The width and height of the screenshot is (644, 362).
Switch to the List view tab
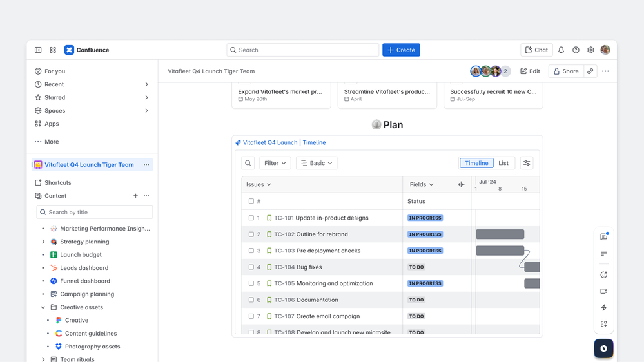tap(503, 164)
